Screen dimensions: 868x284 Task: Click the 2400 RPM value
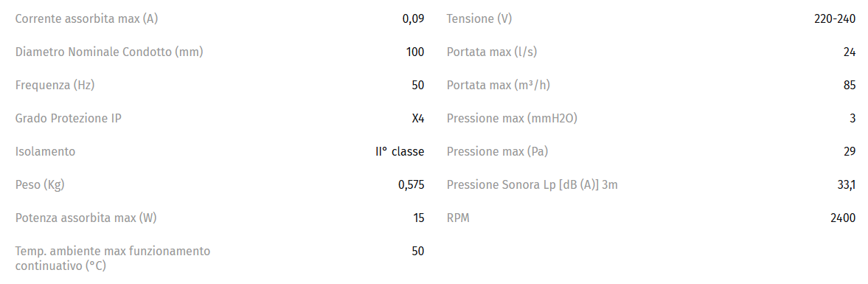point(843,218)
